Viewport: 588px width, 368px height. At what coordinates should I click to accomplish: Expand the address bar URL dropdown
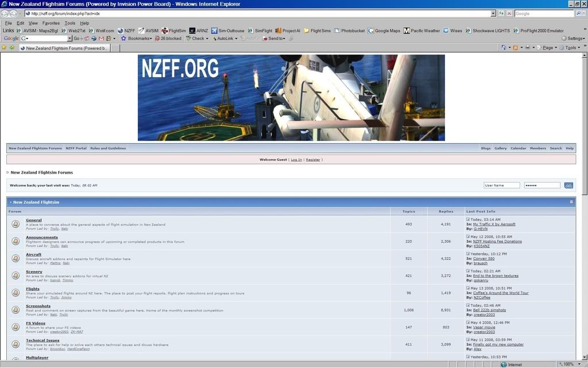[493, 13]
